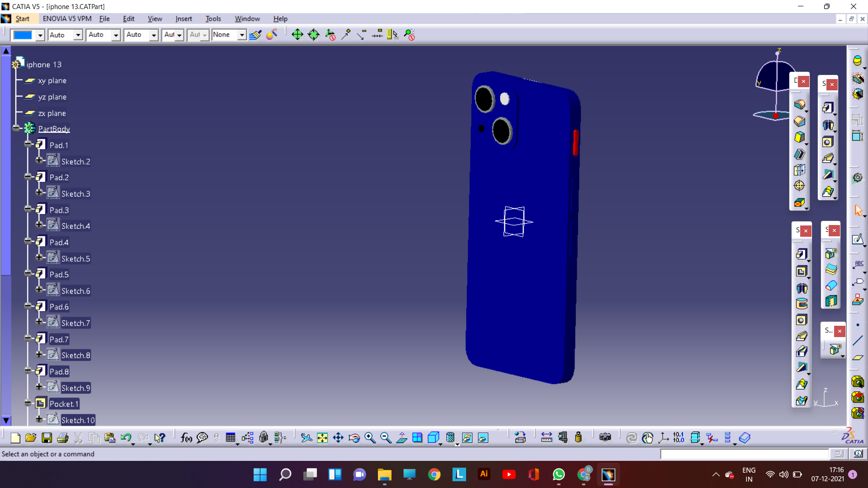
Task: Click the Measure Inertia weight icon
Action: click(578, 437)
